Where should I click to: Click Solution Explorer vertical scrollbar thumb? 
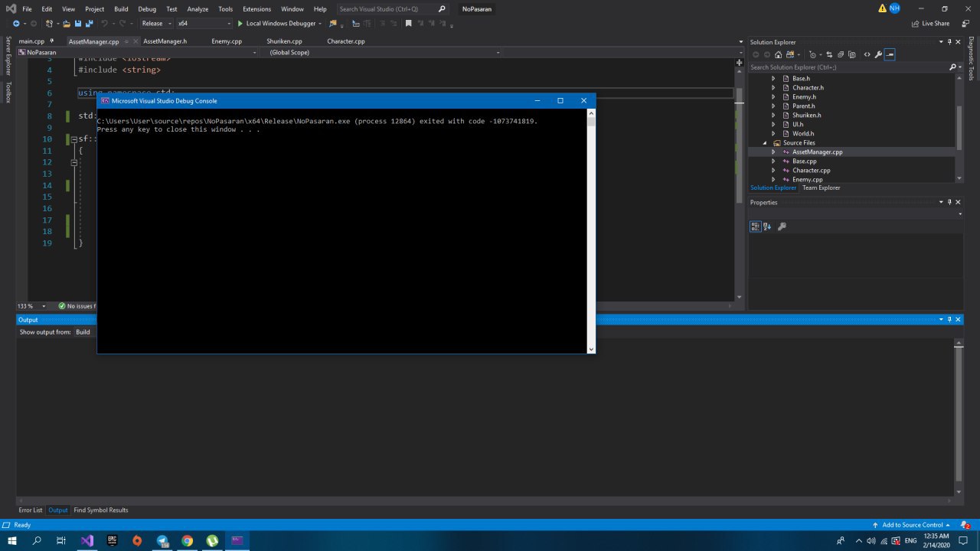pyautogui.click(x=959, y=127)
